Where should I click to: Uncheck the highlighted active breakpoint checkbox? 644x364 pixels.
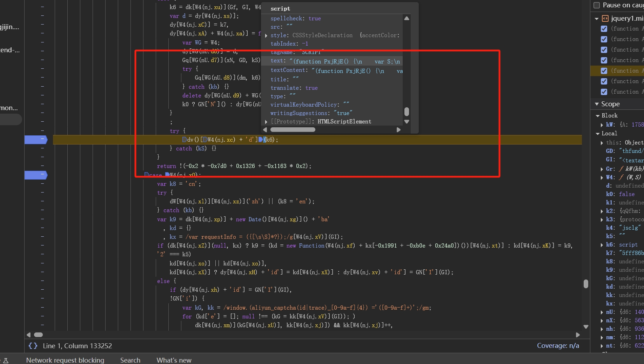604,71
